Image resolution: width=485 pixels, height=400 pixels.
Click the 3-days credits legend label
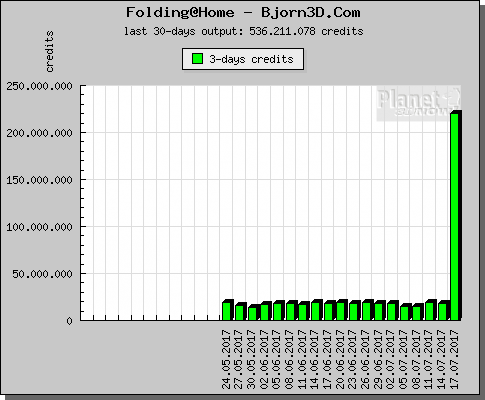coord(251,59)
